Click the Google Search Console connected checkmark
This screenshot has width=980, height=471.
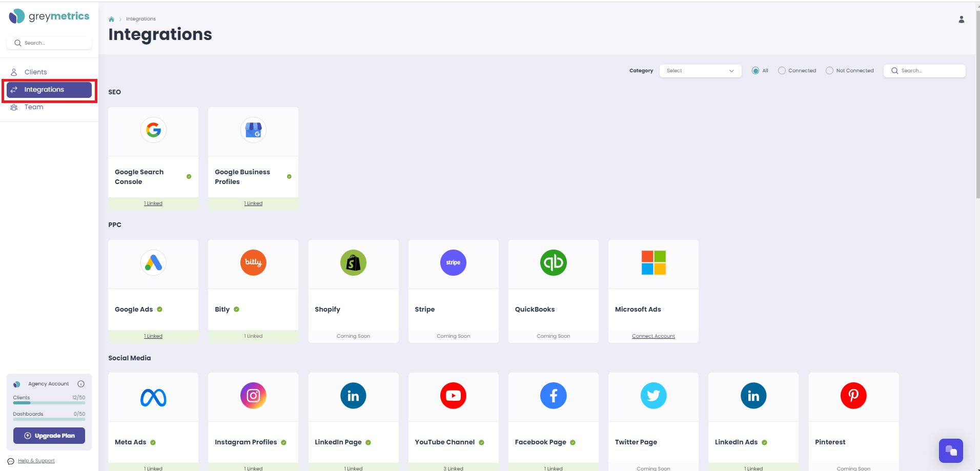click(189, 177)
